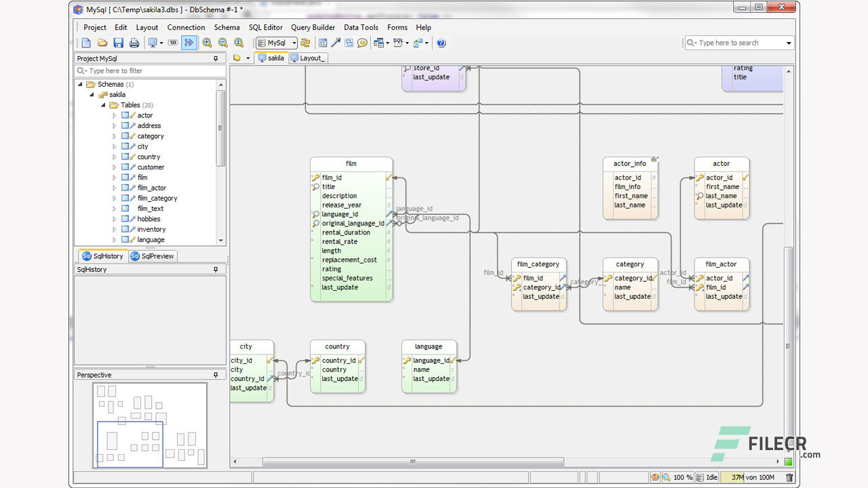Expand the customer table tree node
Screen dimensions: 868x488
pos(115,167)
